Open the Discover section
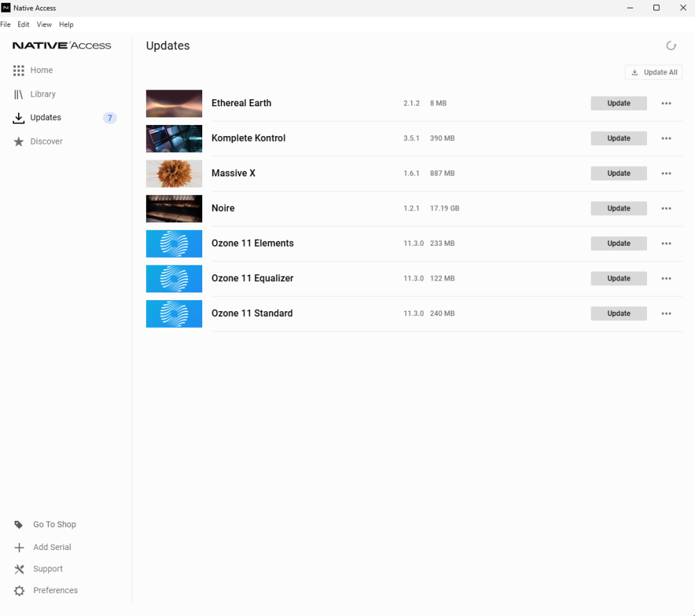Screen dimensions: 695x616 [47, 141]
